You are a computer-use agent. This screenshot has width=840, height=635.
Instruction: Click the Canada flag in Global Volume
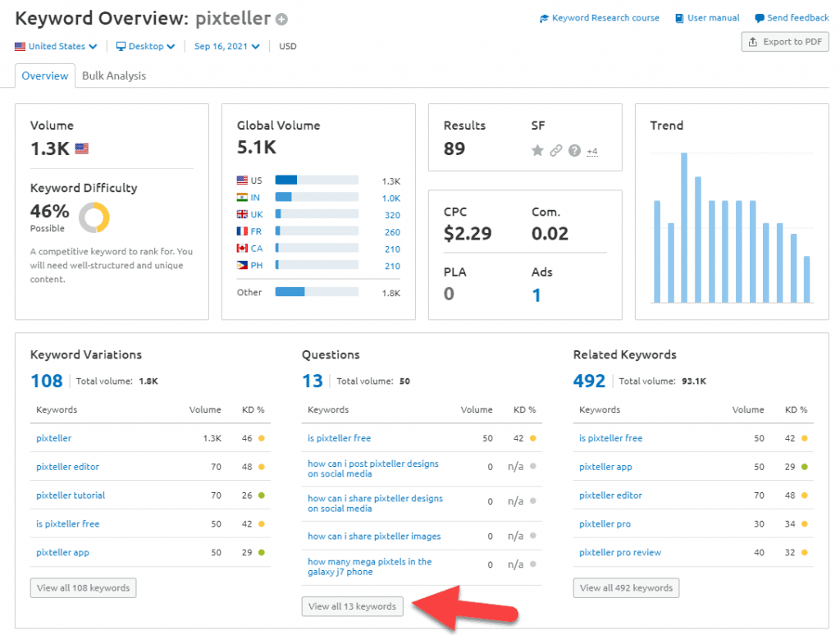pyautogui.click(x=242, y=249)
